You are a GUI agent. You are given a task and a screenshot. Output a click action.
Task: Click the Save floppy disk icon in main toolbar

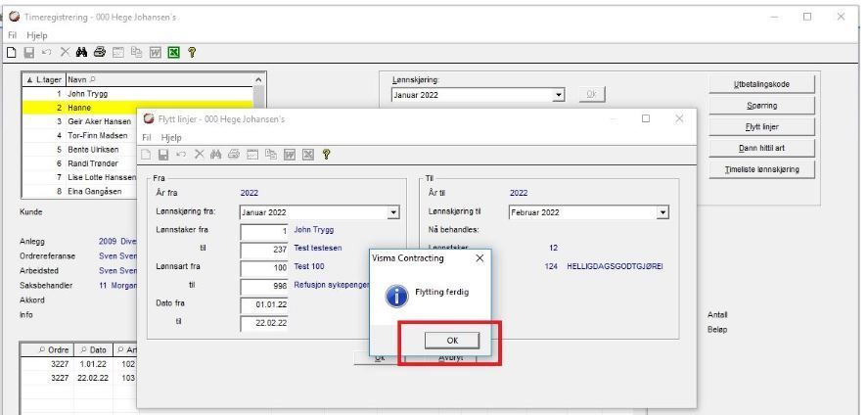tap(28, 53)
